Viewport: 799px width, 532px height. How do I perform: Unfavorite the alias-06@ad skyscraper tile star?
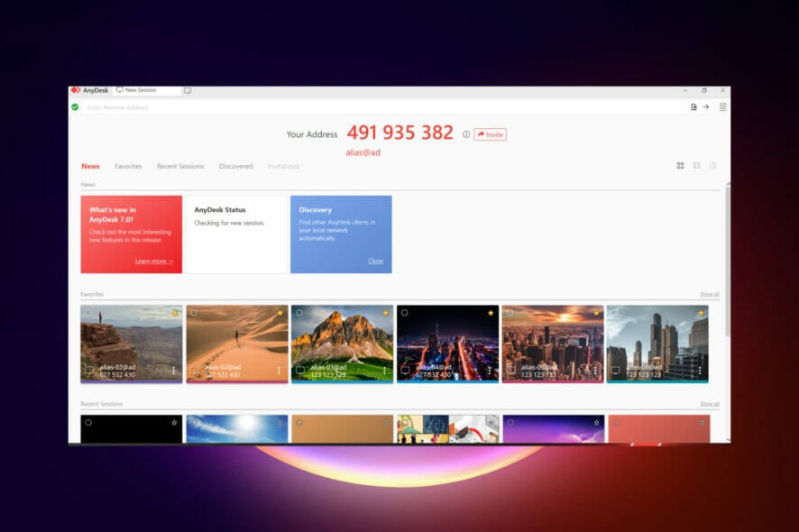coord(702,313)
